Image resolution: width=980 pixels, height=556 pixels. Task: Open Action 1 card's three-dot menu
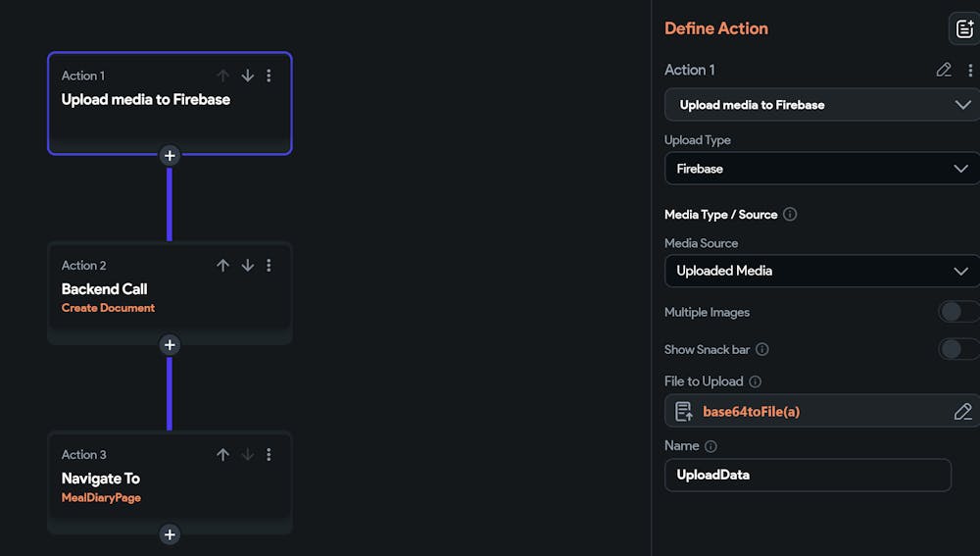coord(269,76)
